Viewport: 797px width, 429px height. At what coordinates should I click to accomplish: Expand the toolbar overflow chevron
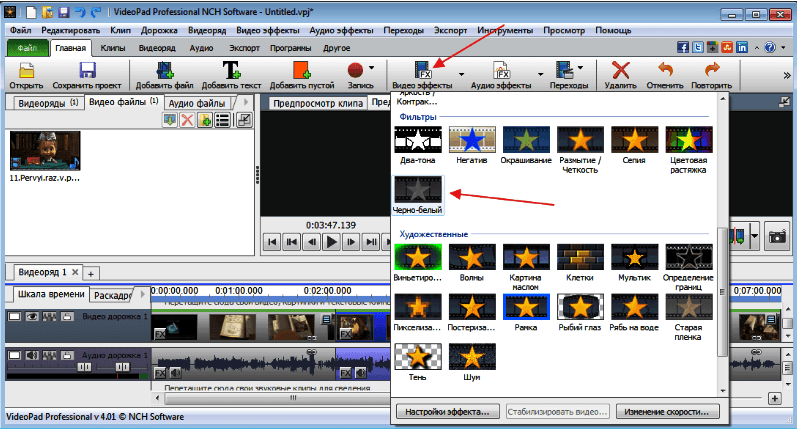click(x=786, y=75)
